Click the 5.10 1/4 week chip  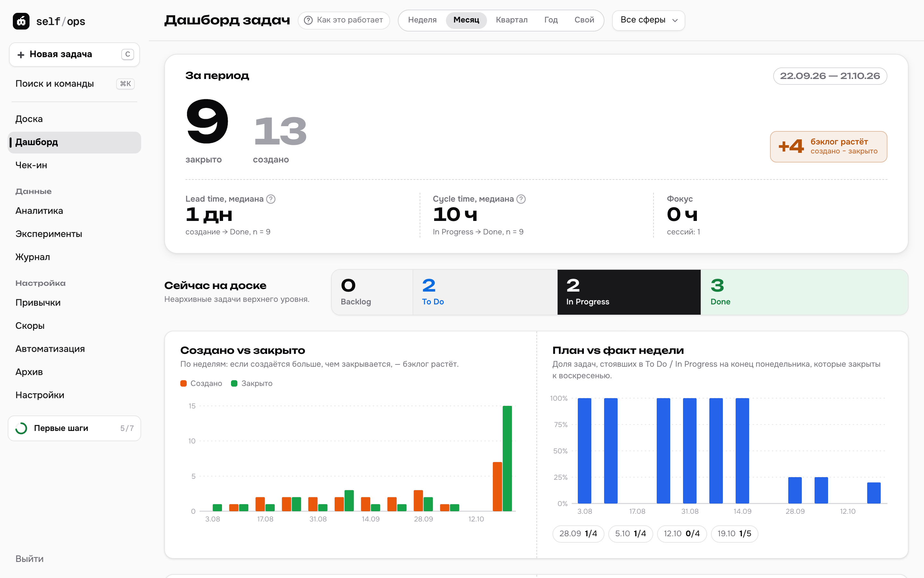pyautogui.click(x=630, y=534)
